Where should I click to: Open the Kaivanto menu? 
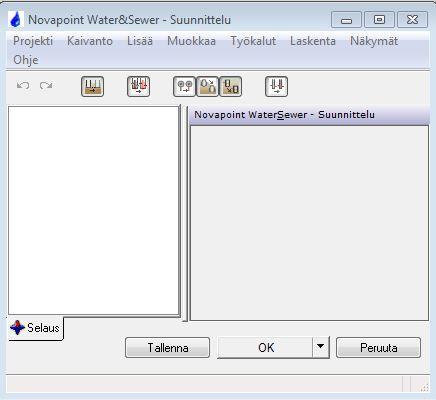tap(90, 41)
